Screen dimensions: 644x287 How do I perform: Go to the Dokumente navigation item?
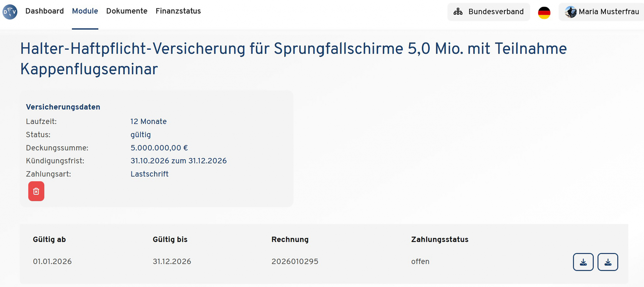click(x=127, y=11)
